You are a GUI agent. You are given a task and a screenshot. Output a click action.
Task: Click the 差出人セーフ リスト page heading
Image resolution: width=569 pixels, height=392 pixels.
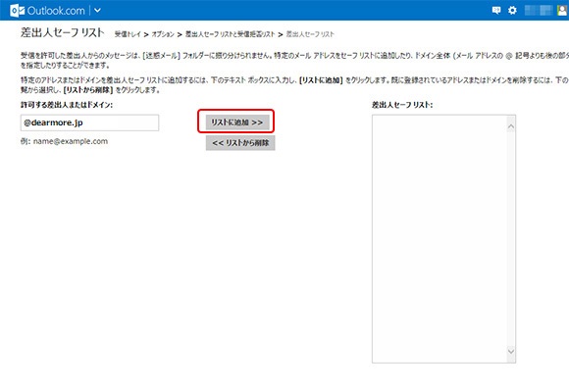[63, 32]
